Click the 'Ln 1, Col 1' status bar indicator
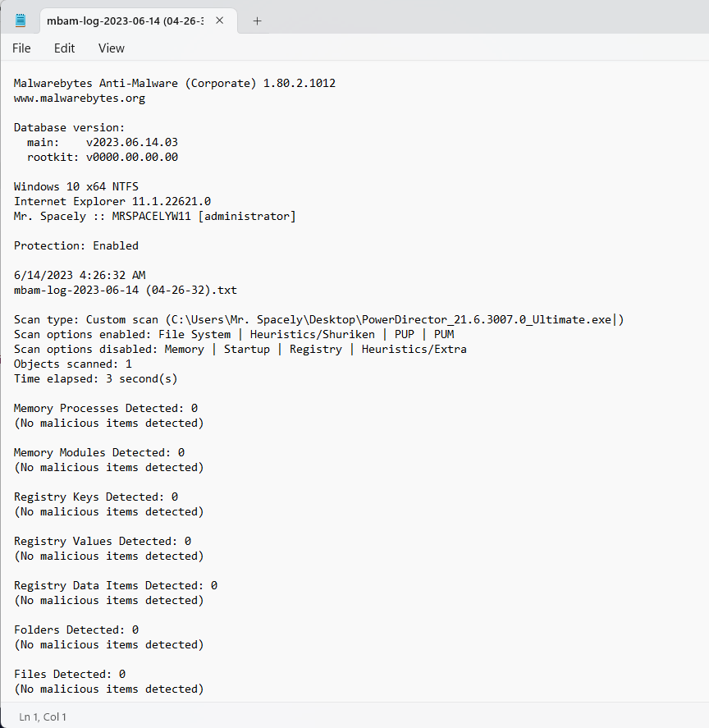The height and width of the screenshot is (728, 709). [x=43, y=717]
